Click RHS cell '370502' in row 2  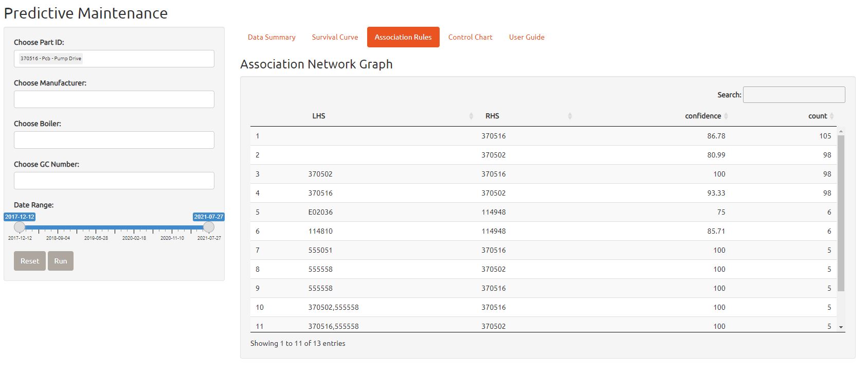click(494, 155)
